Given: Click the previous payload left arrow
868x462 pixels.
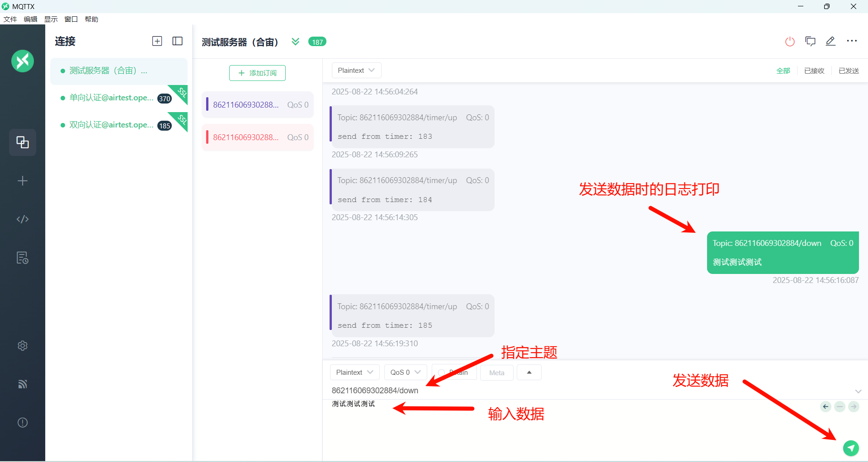Looking at the screenshot, I should point(826,407).
